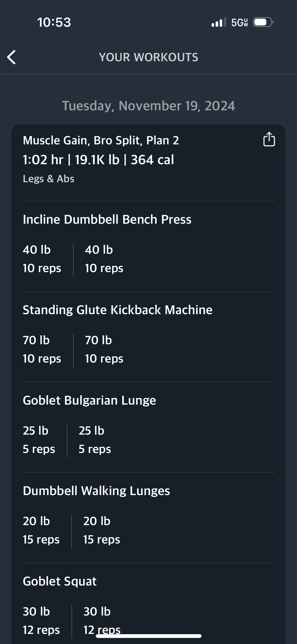Tap the battery icon in status bar
The height and width of the screenshot is (644, 297).
[x=263, y=22]
